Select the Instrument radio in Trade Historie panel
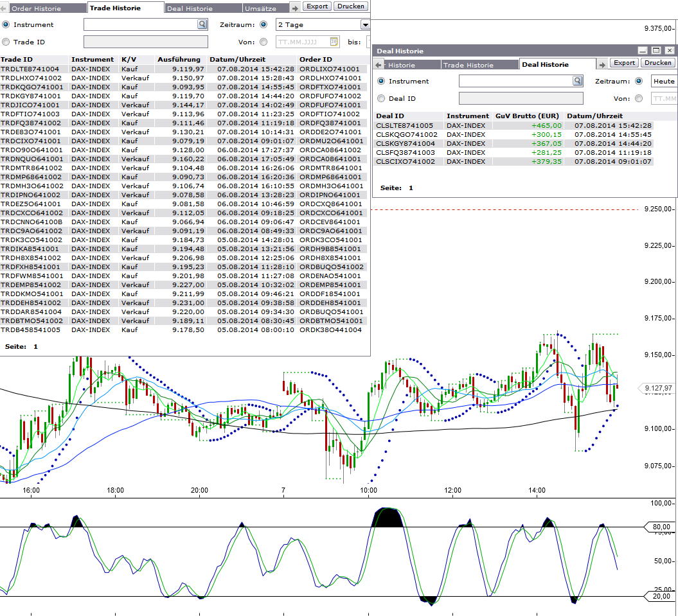 click(x=6, y=24)
